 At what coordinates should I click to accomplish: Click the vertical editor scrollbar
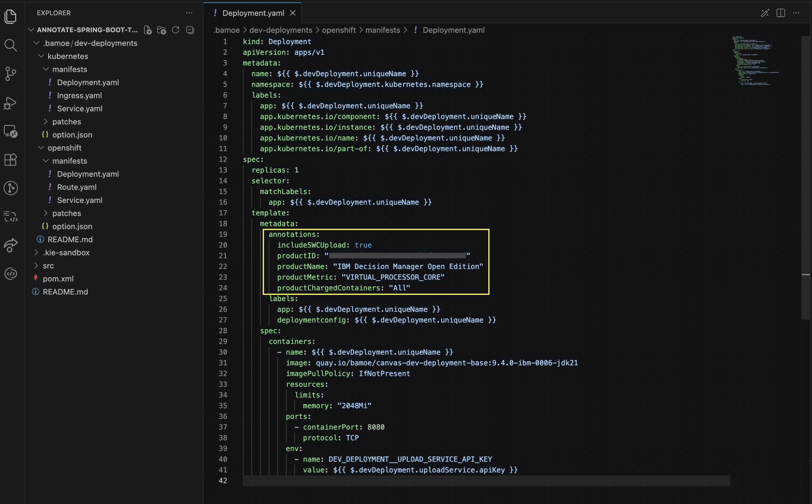[806, 178]
